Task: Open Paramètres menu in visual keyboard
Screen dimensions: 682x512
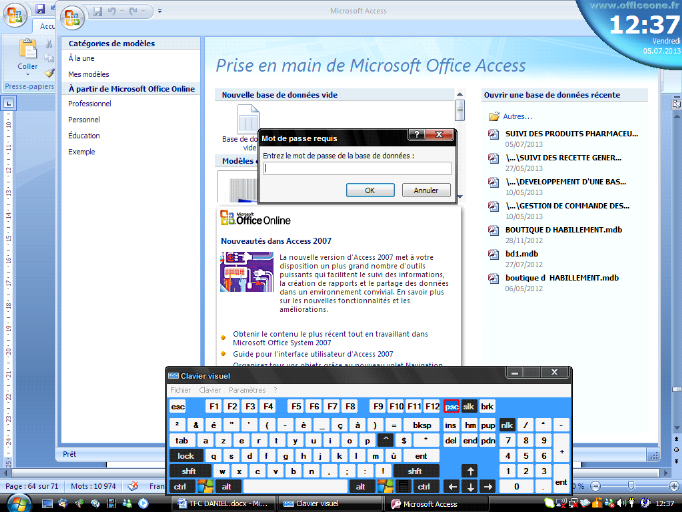Action: tap(247, 390)
